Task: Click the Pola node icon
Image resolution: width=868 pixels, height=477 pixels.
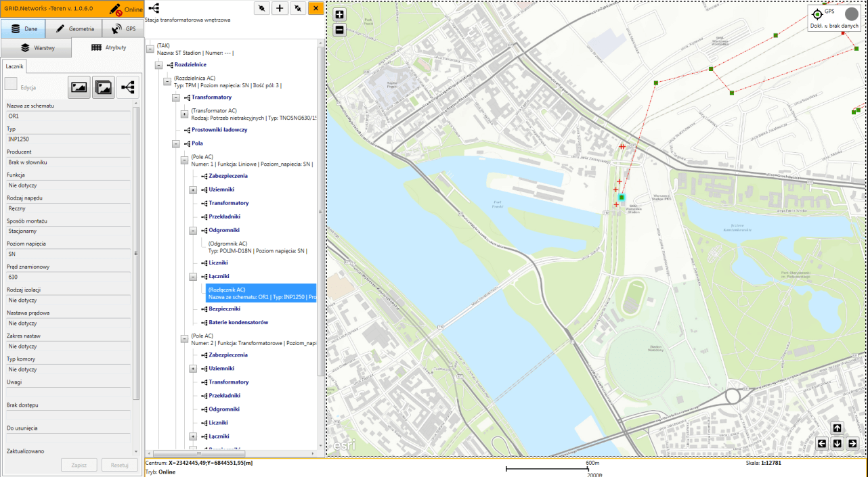Action: 187,143
